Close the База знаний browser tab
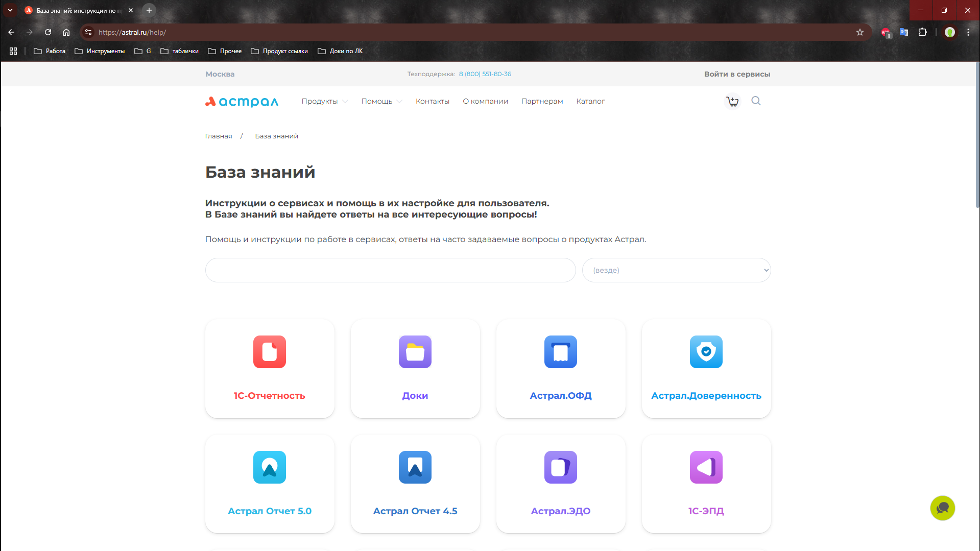Screen dimensions: 980x551 click(131, 10)
